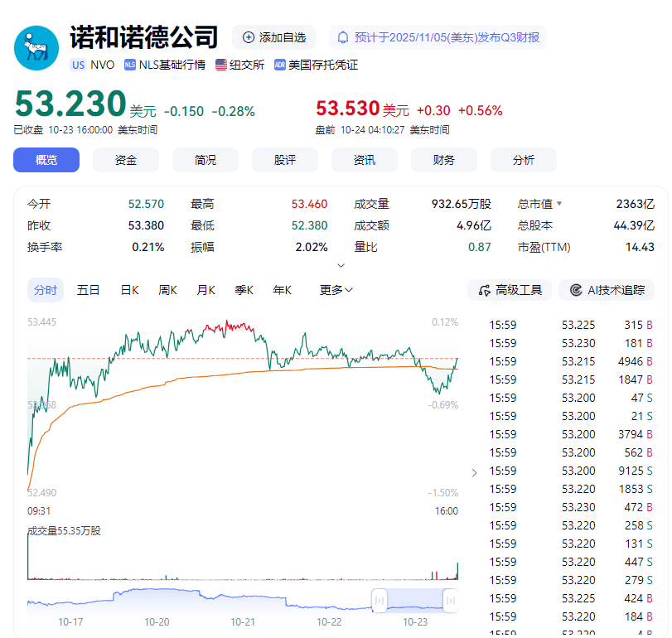
Task: Switch to the 简况 tab
Action: coord(205,160)
